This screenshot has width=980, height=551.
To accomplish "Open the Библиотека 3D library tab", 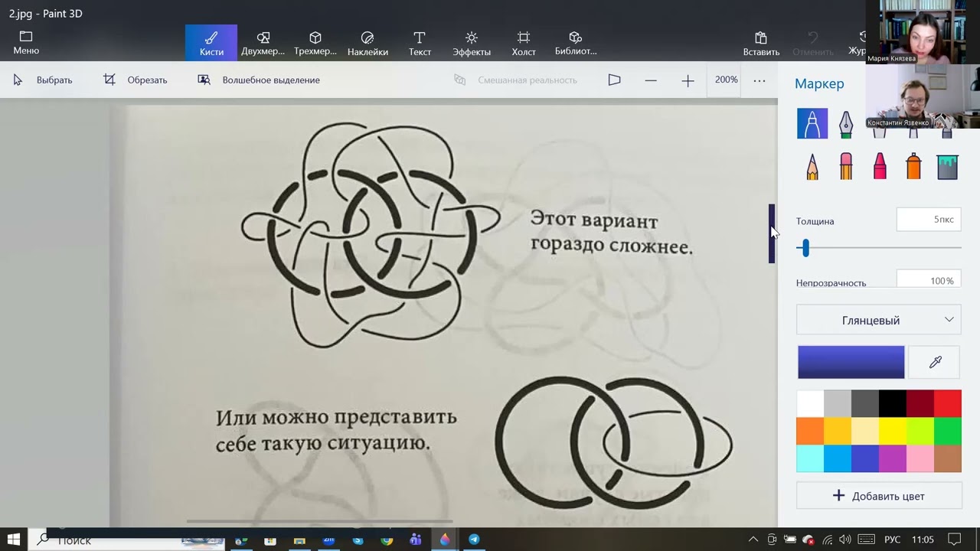I will (x=576, y=43).
